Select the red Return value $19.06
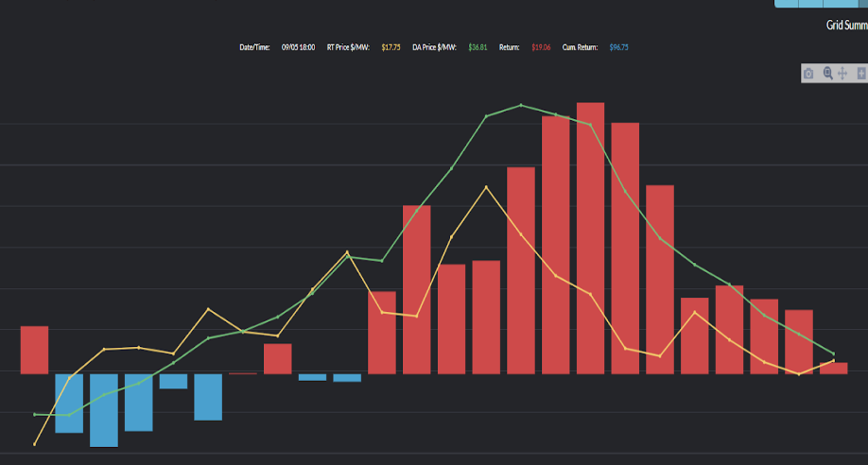The width and height of the screenshot is (868, 465). click(x=541, y=46)
